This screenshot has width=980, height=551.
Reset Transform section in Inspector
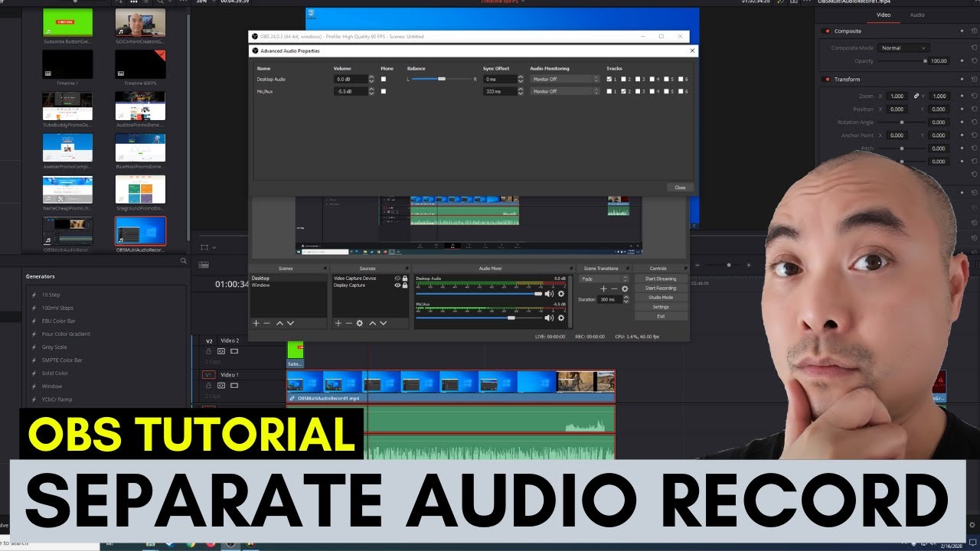tap(975, 79)
